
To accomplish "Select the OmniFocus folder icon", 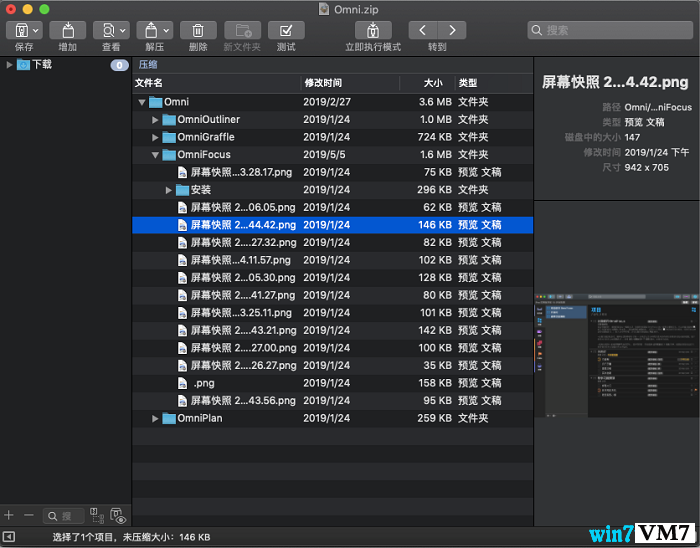I will coord(169,155).
